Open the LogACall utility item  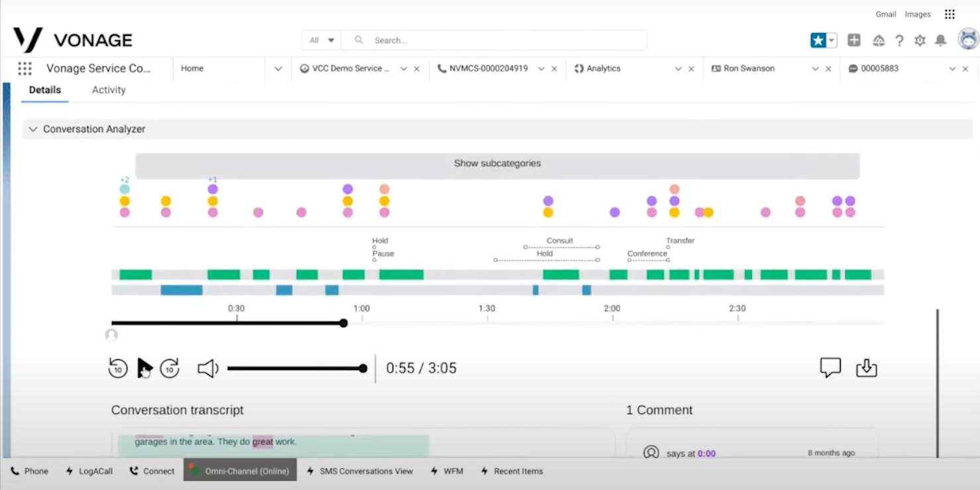click(x=89, y=471)
